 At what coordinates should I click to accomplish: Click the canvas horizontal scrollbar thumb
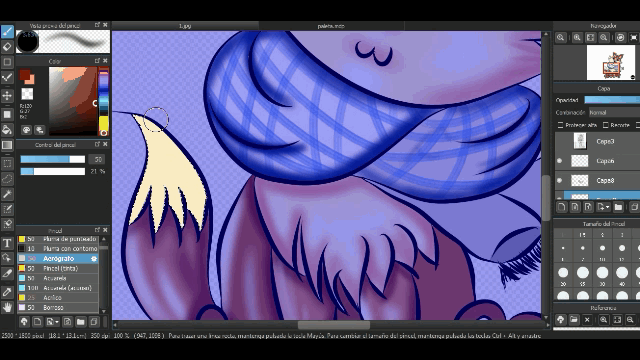[334, 325]
